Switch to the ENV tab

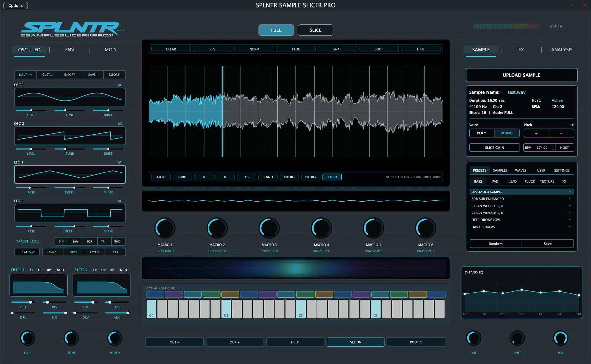(70, 50)
